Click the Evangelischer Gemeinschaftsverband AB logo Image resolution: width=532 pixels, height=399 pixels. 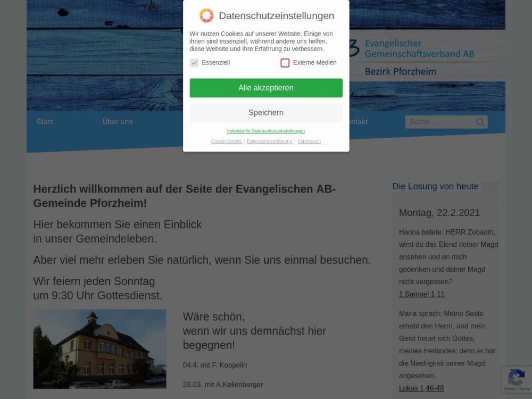411,57
